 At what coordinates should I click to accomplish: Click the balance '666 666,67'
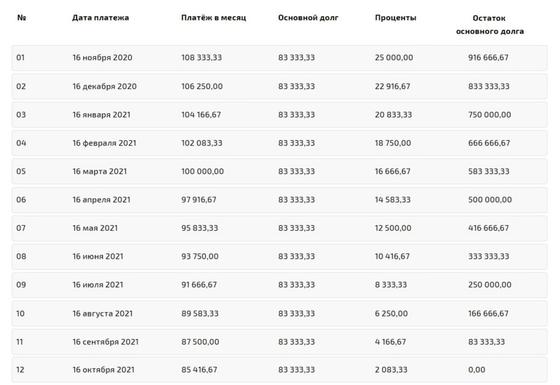pos(489,143)
